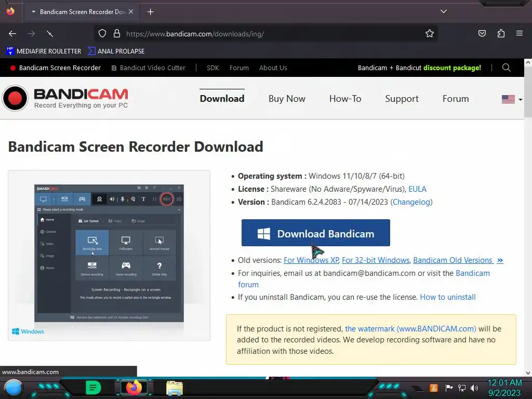Open the Bandicam forum link
This screenshot has width=532, height=399.
pos(472,273)
